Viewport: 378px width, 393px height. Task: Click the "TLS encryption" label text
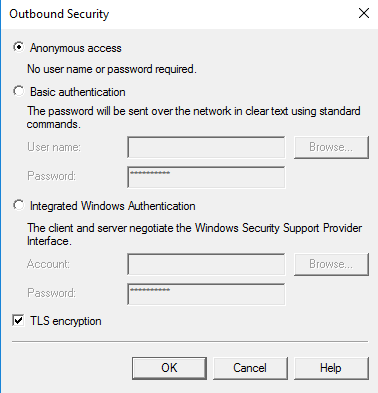66,321
